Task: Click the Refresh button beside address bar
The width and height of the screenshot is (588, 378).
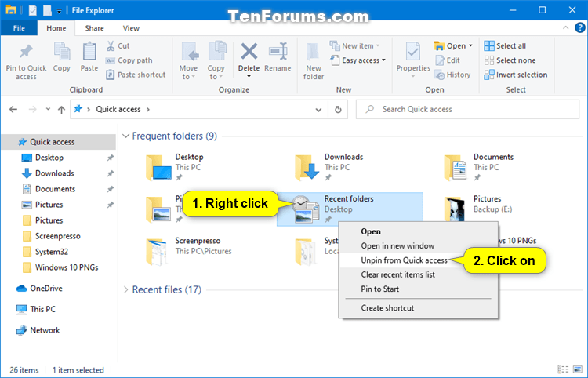Action: (x=338, y=110)
